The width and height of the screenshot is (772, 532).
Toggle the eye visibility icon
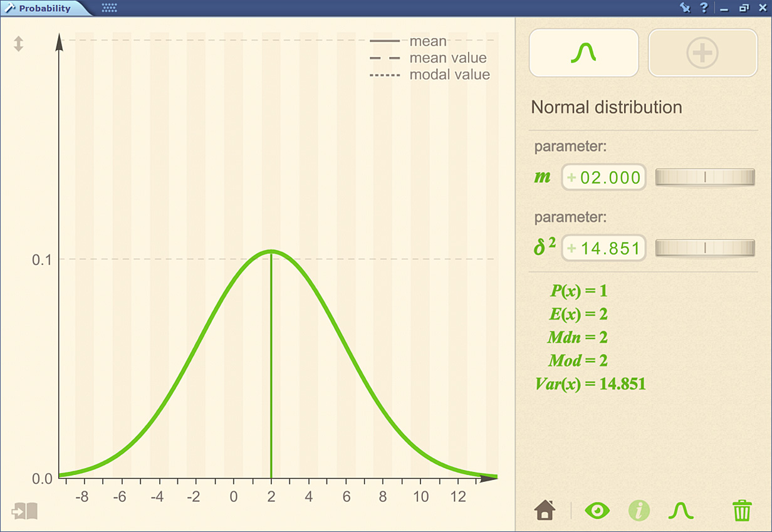(597, 510)
